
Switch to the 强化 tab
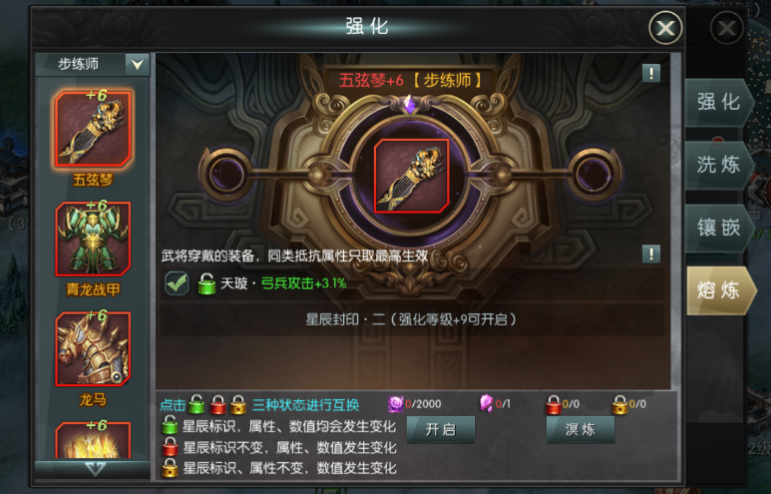click(719, 103)
